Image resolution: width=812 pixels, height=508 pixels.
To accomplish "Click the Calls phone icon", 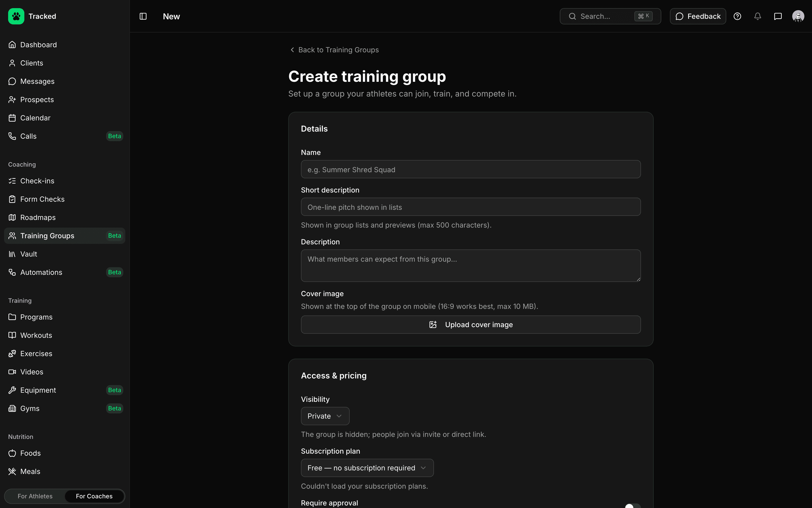I will pyautogui.click(x=12, y=136).
